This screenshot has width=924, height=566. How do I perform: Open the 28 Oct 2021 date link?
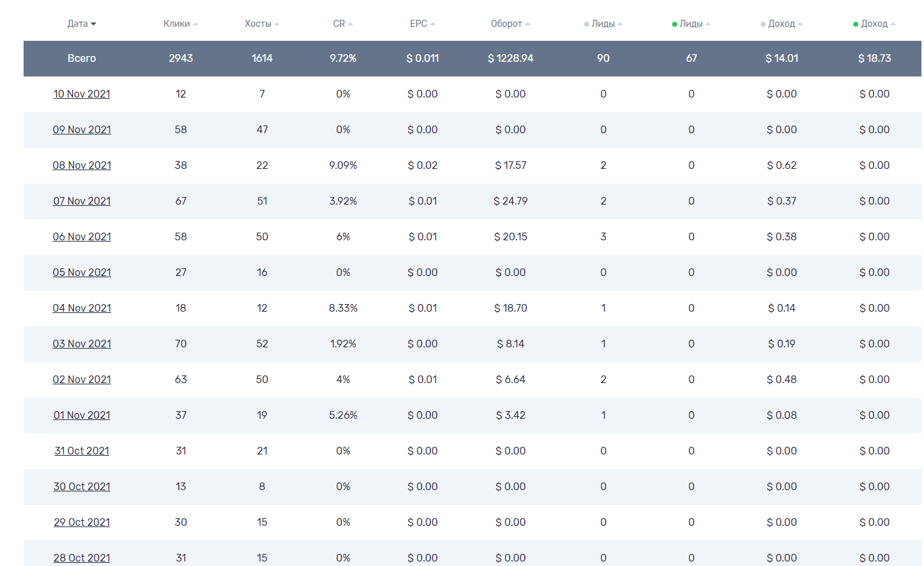tap(82, 558)
